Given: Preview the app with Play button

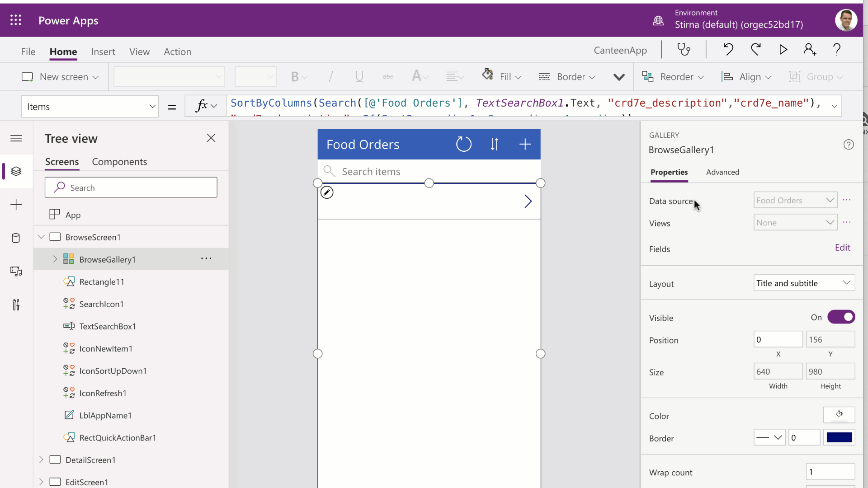Looking at the screenshot, I should (783, 49).
